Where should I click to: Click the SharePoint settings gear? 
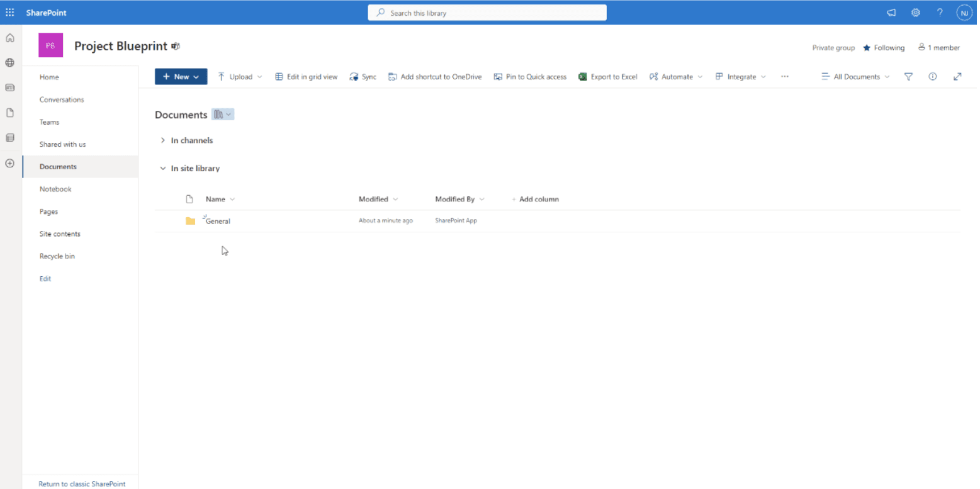click(x=915, y=12)
